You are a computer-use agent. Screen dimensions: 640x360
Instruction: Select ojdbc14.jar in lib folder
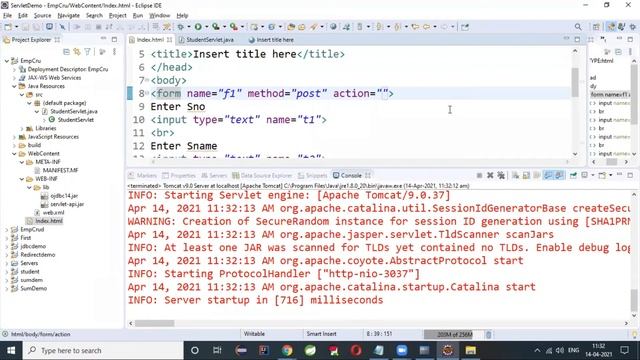tap(64, 196)
